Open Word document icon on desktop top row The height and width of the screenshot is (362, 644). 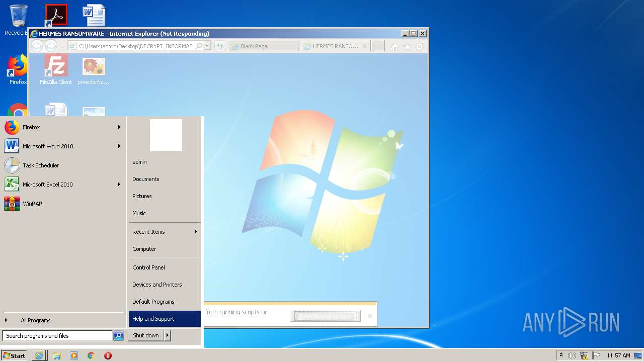click(x=94, y=16)
